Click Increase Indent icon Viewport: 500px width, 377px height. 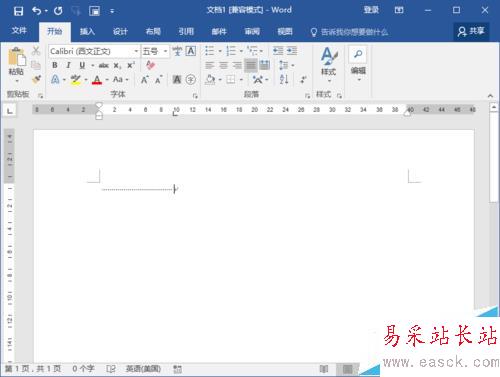click(292, 51)
